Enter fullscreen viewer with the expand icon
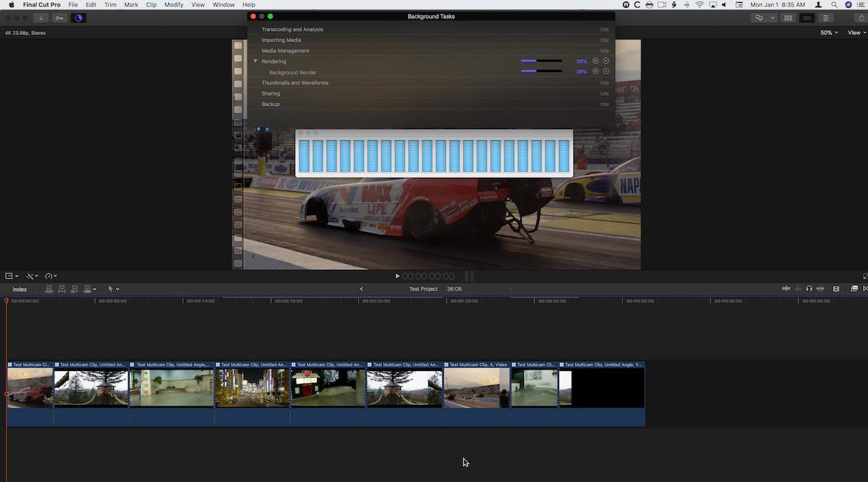This screenshot has width=868, height=482. pos(864,276)
